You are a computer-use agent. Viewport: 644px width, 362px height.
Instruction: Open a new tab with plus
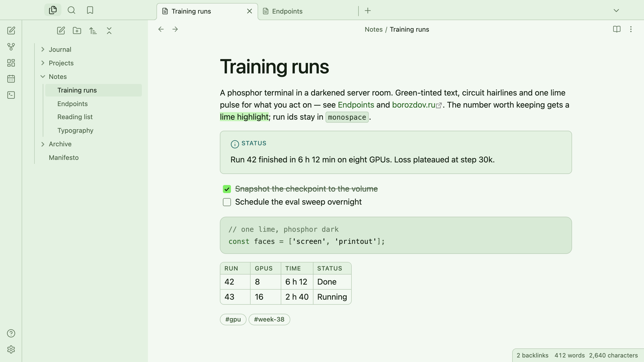[x=368, y=11]
